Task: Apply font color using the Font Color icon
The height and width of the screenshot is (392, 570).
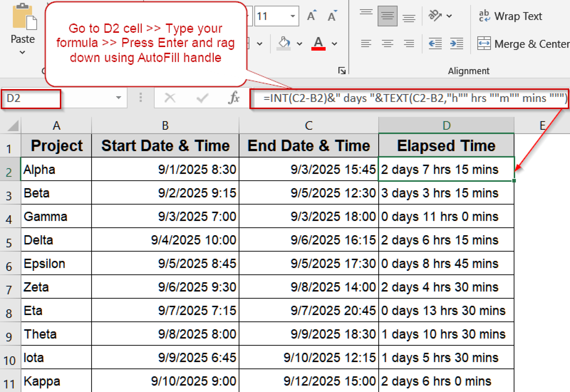Action: click(318, 42)
